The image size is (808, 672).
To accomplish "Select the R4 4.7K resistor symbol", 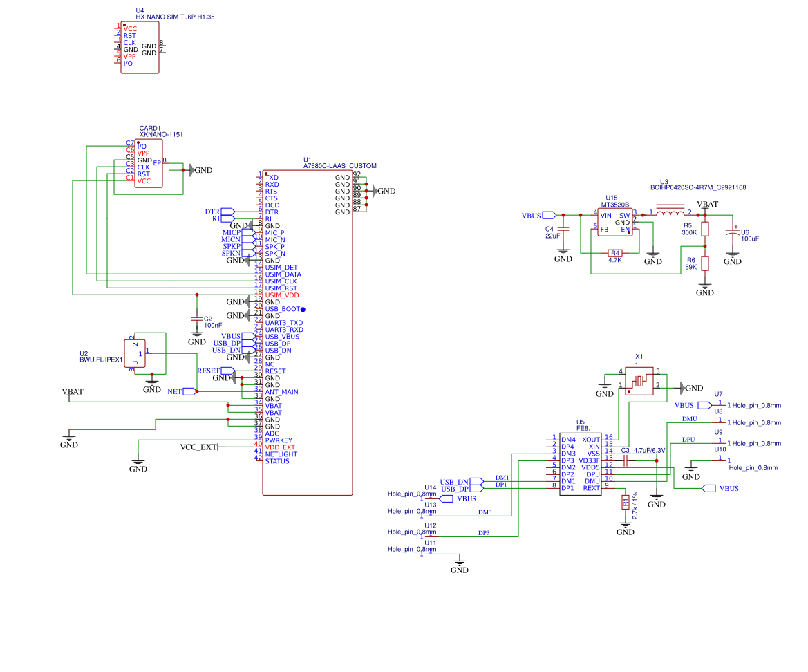I will [614, 253].
